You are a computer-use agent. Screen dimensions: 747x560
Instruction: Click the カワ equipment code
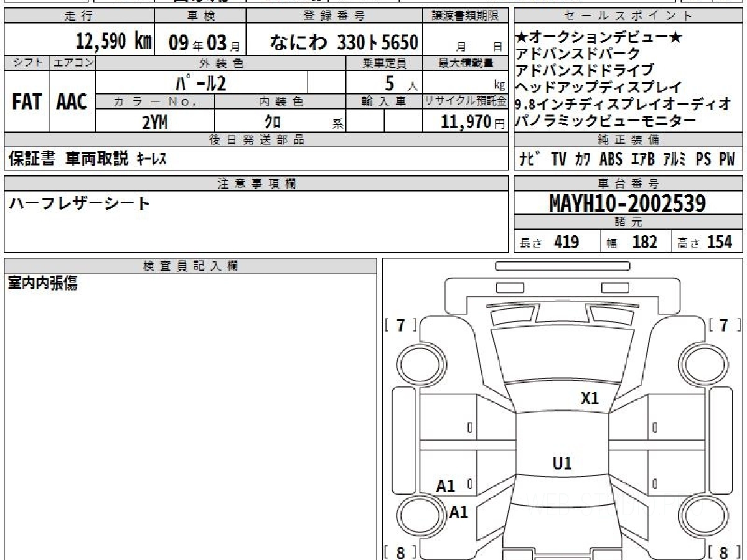click(x=583, y=159)
